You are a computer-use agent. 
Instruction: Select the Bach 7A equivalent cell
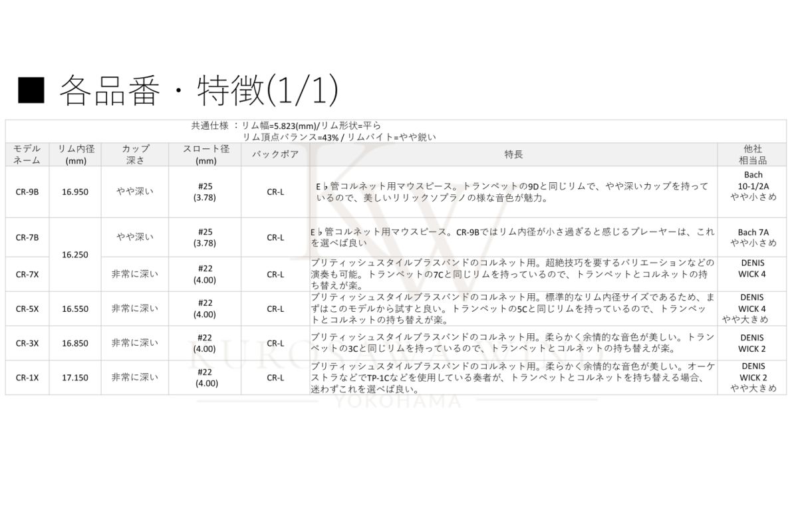752,237
